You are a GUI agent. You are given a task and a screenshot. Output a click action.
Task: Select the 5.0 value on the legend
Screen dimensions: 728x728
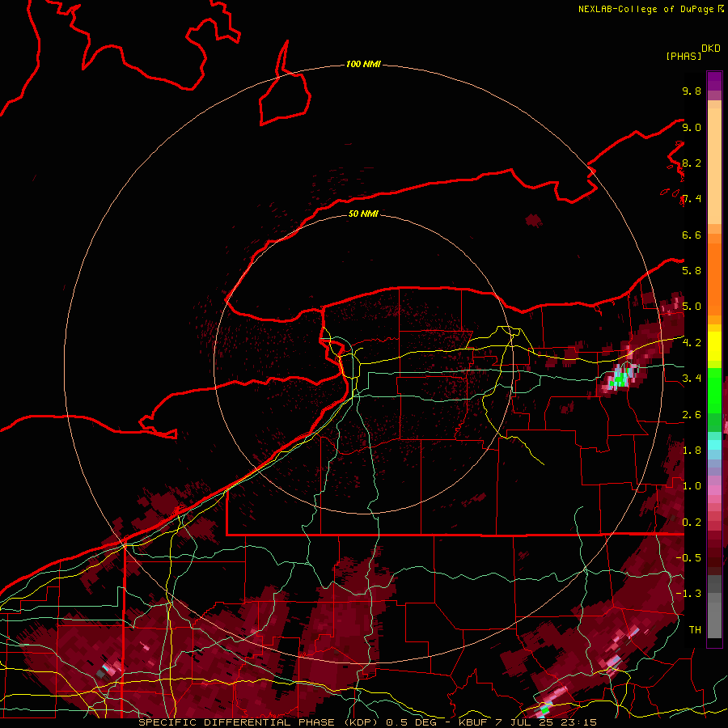[x=692, y=307]
